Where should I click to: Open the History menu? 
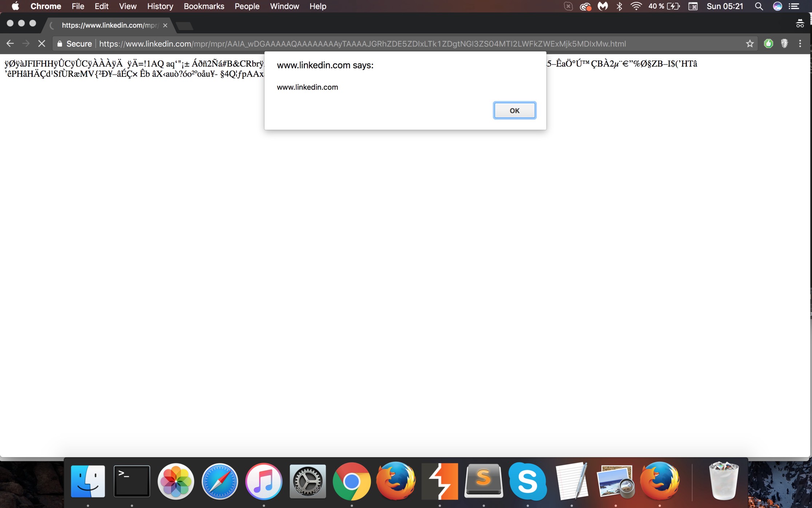(x=160, y=6)
